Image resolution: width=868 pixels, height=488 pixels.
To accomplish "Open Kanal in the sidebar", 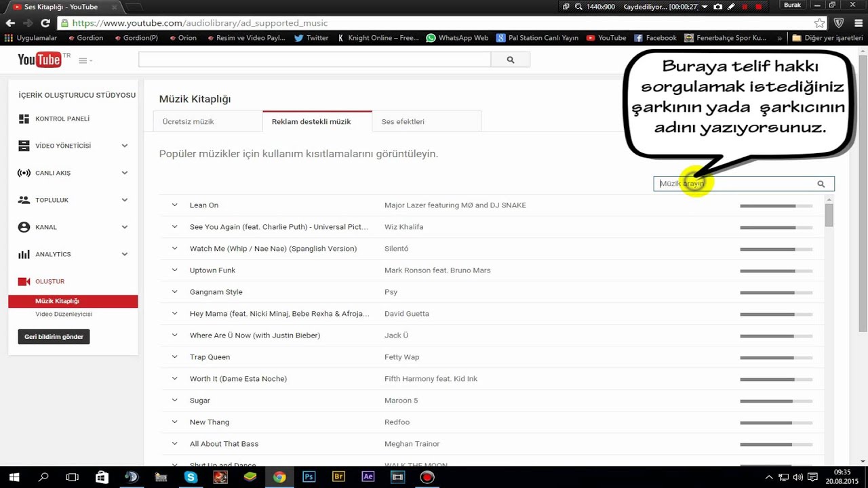I will pyautogui.click(x=46, y=227).
